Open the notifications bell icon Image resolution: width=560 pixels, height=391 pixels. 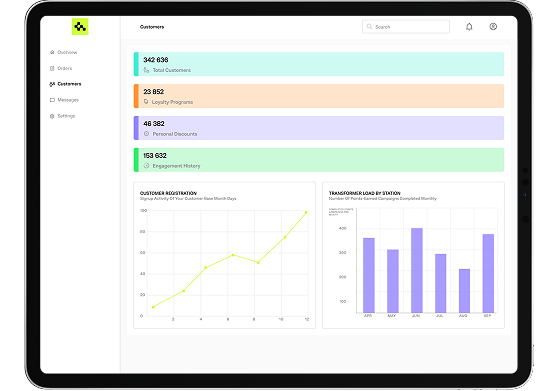coord(469,27)
